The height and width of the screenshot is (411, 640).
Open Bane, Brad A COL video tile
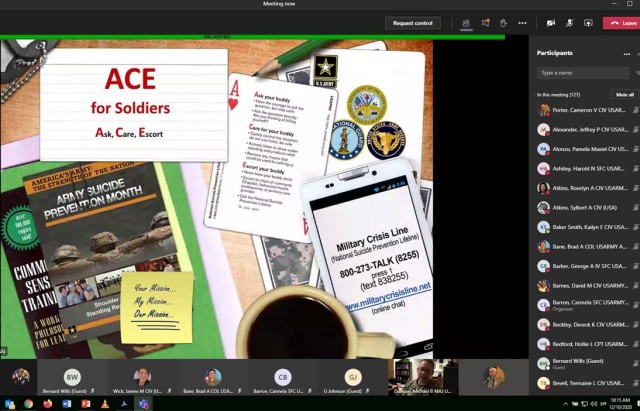point(212,378)
